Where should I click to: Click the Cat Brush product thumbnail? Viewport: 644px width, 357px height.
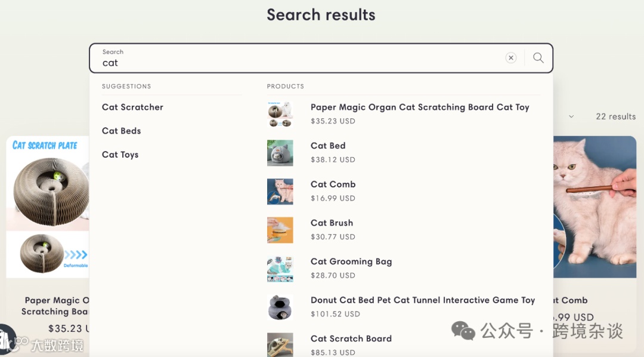click(x=280, y=230)
